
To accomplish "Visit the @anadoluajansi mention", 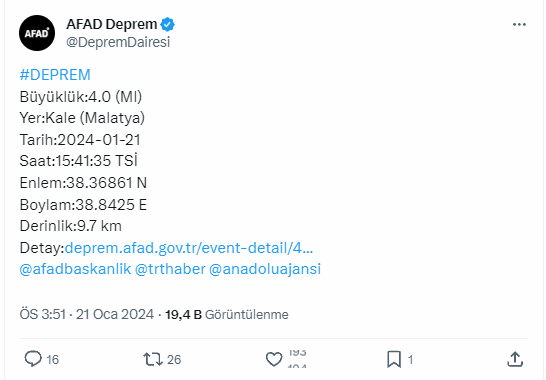I will pos(265,269).
